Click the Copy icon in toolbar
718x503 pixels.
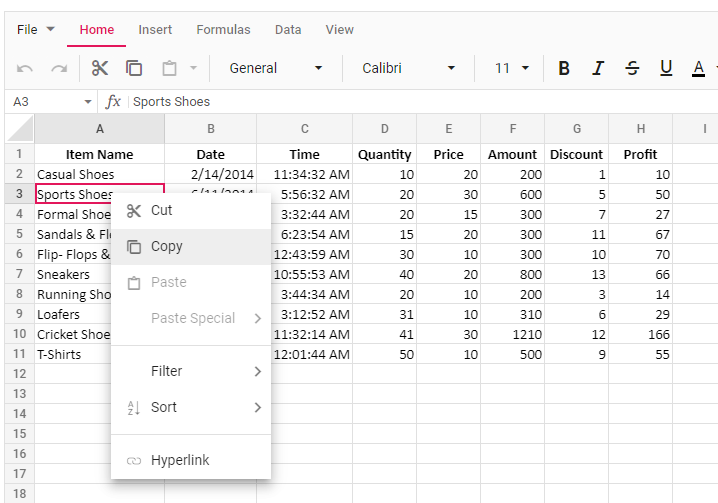[x=134, y=68]
